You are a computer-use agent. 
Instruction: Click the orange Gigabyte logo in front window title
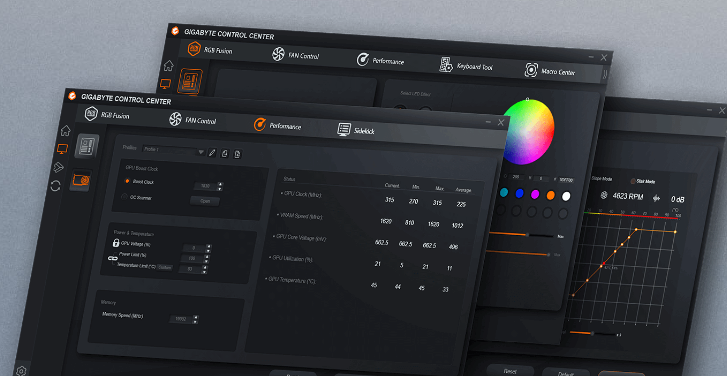click(x=72, y=96)
